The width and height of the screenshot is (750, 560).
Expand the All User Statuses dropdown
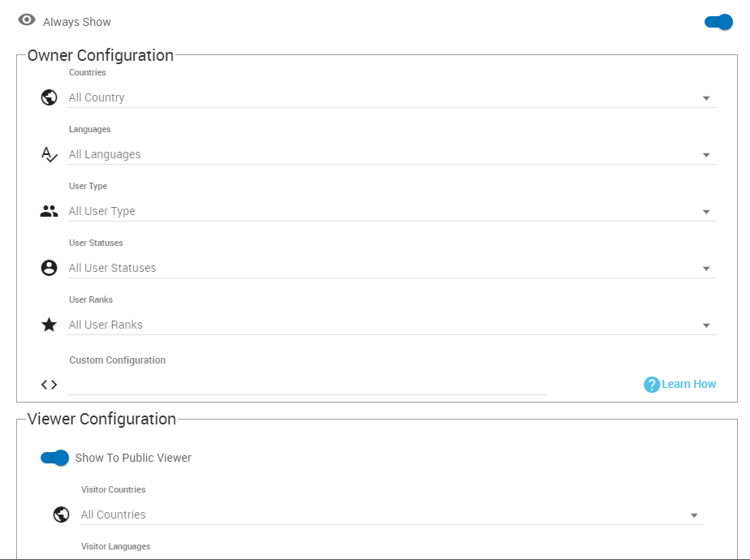(x=390, y=269)
